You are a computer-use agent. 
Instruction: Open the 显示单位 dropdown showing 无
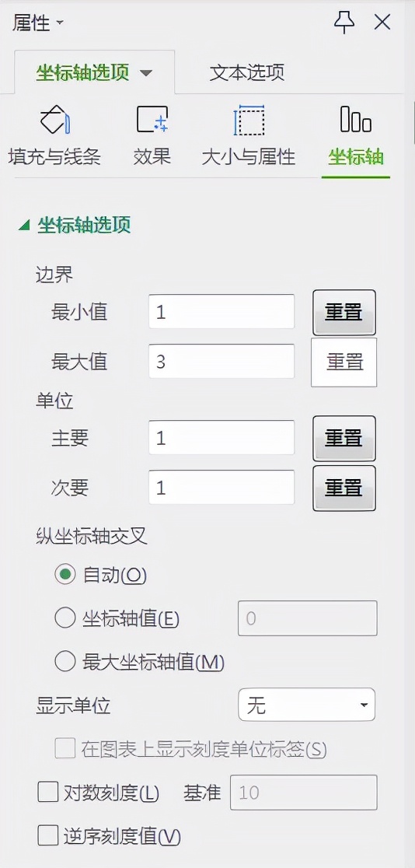point(306,705)
